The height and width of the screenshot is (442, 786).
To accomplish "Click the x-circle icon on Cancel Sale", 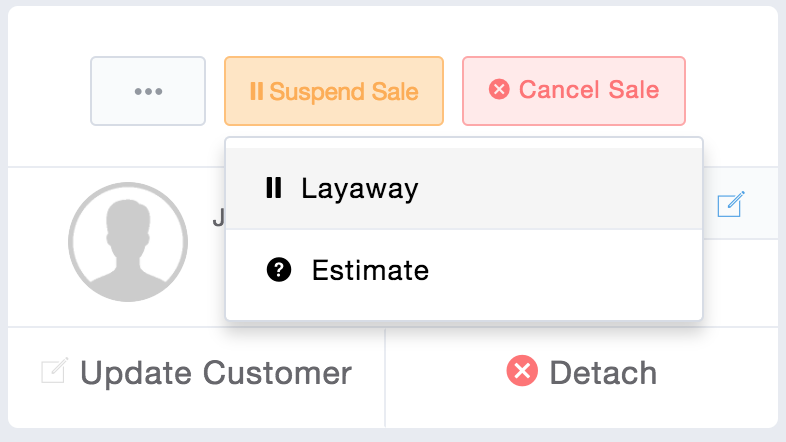I will (x=498, y=90).
